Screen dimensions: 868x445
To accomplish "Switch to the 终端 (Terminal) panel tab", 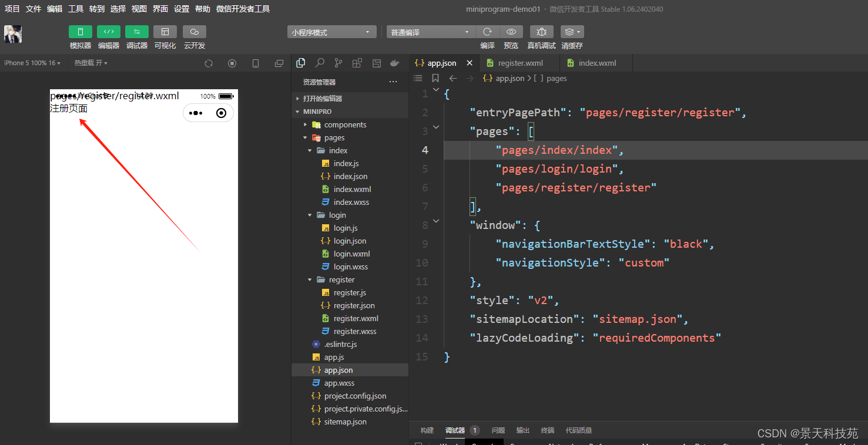I will tap(548, 430).
